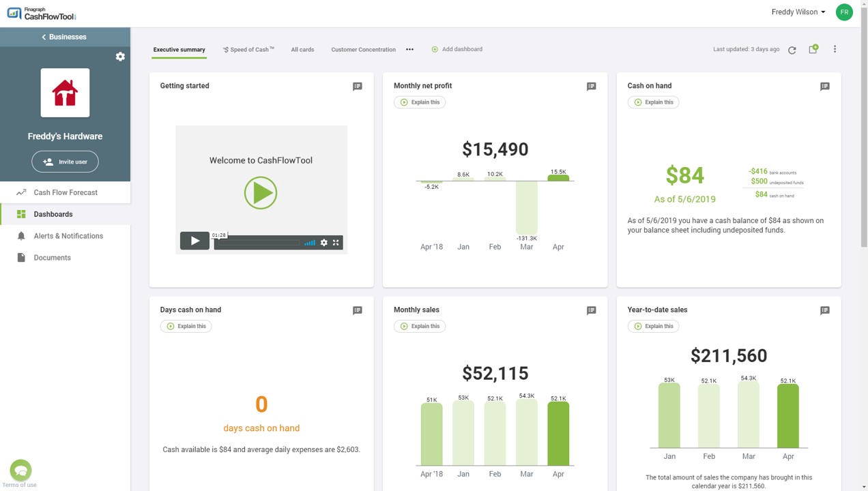
Task: Click the Apr bar in Monthly sales chart
Action: point(558,434)
